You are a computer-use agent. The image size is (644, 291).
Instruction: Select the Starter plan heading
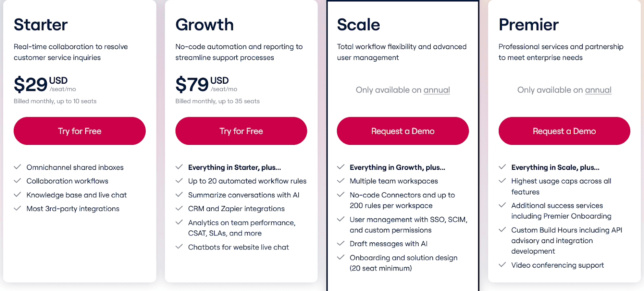(41, 25)
